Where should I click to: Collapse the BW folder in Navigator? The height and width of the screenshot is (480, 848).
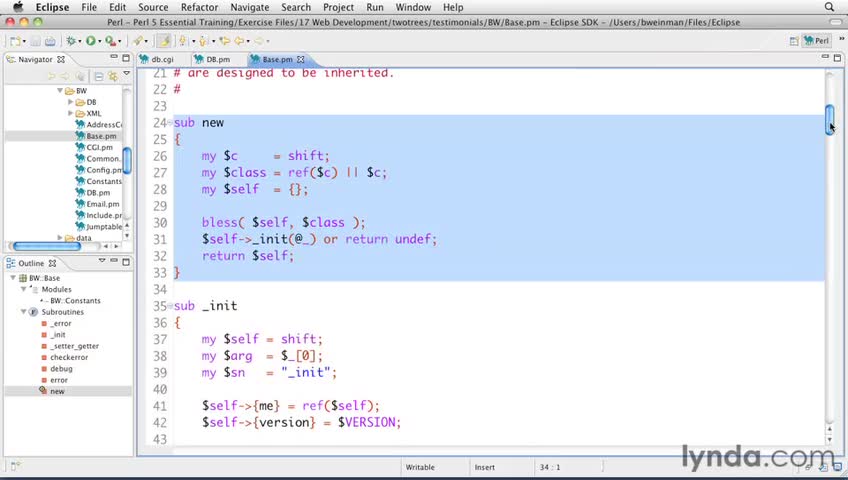[x=60, y=91]
